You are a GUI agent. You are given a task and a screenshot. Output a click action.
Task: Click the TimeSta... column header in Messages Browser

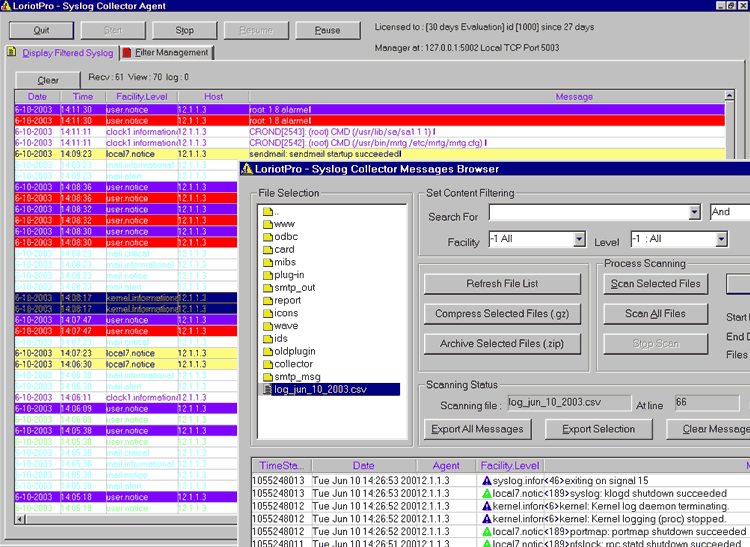(x=282, y=466)
